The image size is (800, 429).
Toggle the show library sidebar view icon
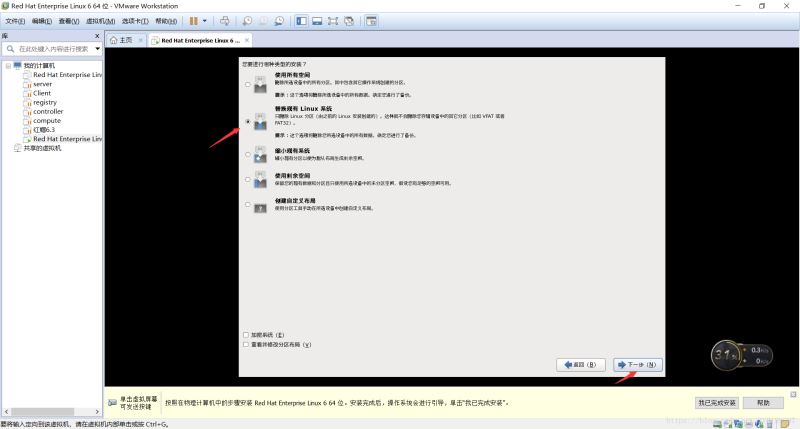point(300,20)
